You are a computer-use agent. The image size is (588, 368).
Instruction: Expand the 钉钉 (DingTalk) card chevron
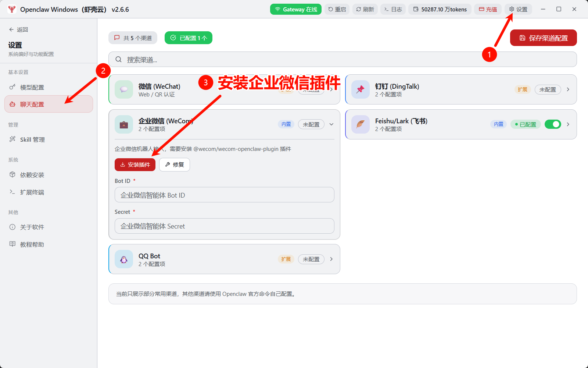pyautogui.click(x=568, y=89)
